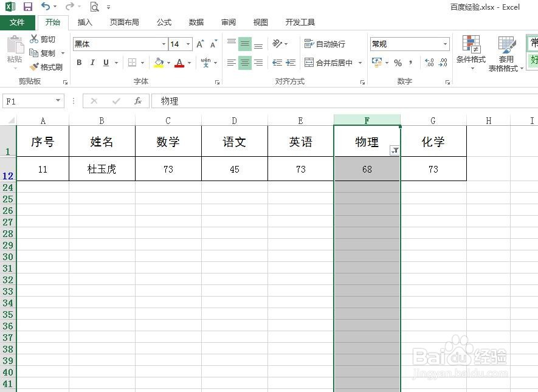Switch to the 数据 ribbon tab
Screen dimensions: 538x392
pyautogui.click(x=195, y=22)
